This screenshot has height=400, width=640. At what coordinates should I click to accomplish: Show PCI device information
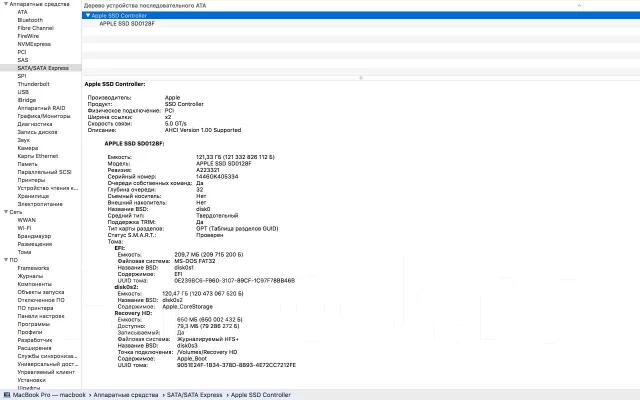click(x=22, y=52)
